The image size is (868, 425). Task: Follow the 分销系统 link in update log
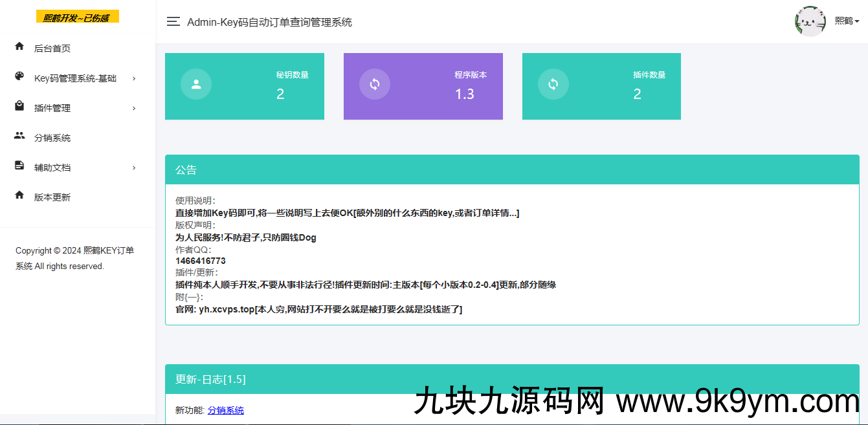click(225, 410)
